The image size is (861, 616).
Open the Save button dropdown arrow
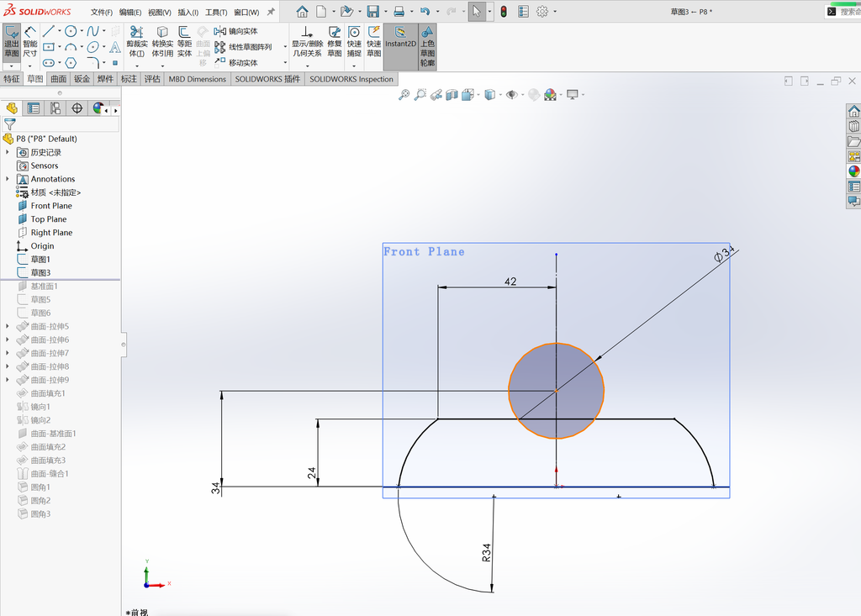pyautogui.click(x=384, y=12)
